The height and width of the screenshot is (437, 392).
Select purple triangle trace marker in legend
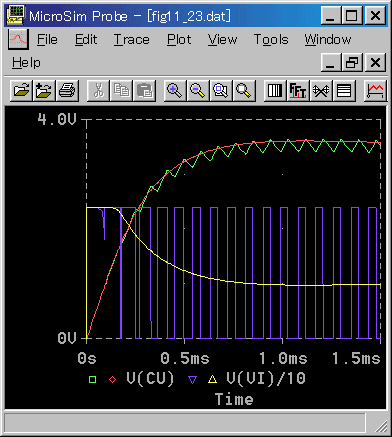tap(193, 380)
